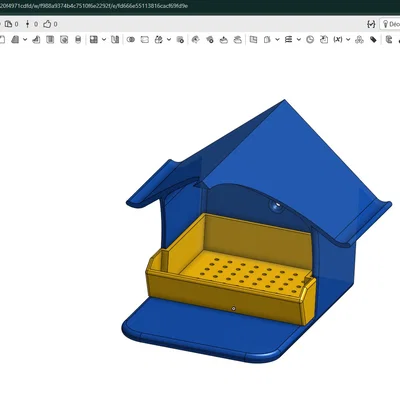This screenshot has height=400, width=400.
Task: Select the Shell tool icon
Action: coord(64,40)
